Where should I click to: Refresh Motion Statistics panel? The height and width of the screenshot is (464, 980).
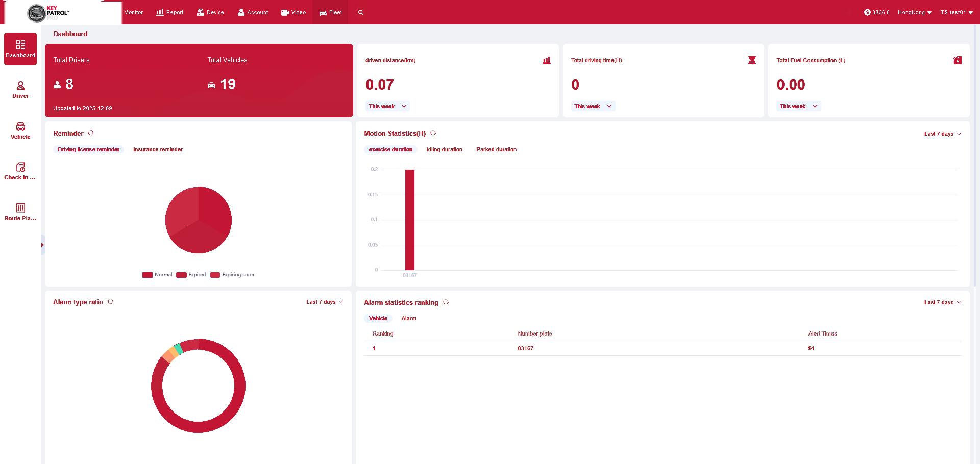(433, 133)
